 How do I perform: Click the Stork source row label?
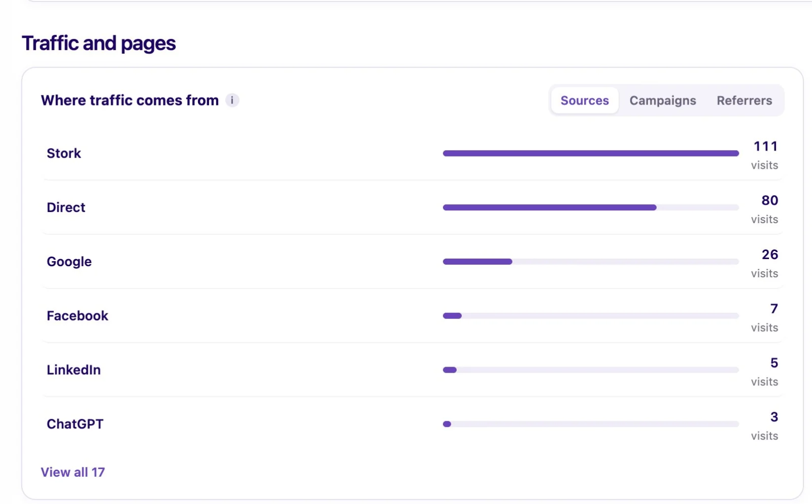coord(64,153)
